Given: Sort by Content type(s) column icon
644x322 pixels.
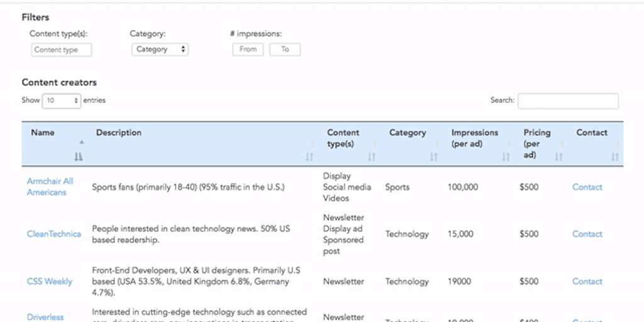Looking at the screenshot, I should coord(372,157).
